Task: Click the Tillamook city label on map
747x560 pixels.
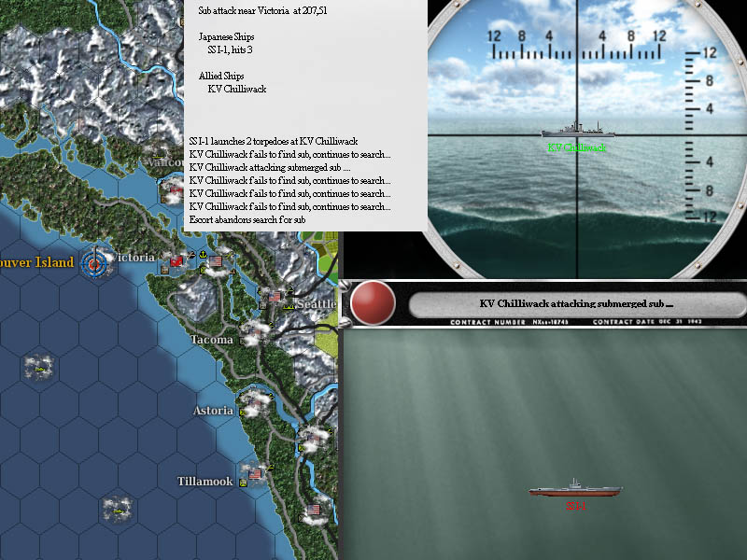Action: [204, 482]
